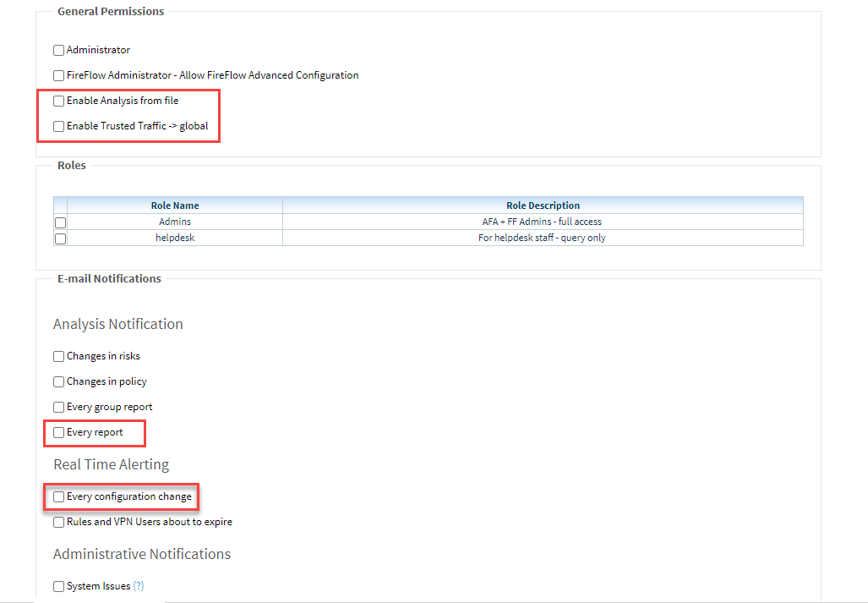Enable Every configuration change alerting

coord(58,496)
